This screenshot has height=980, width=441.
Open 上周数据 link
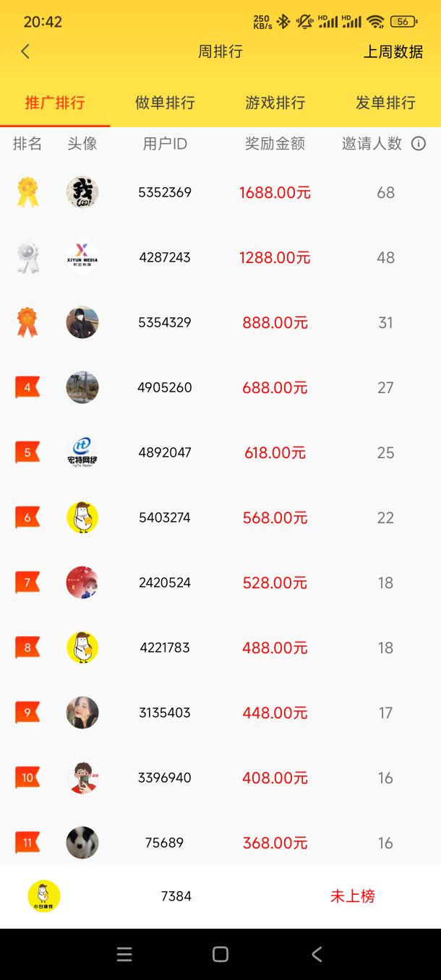tap(393, 52)
